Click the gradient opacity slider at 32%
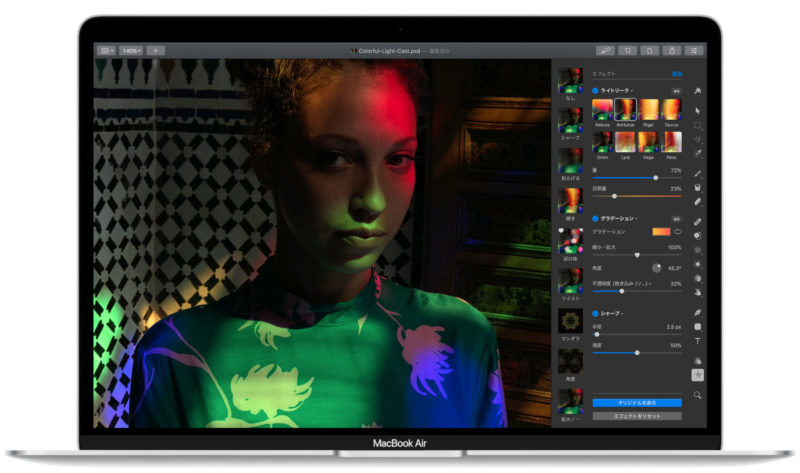 click(637, 291)
